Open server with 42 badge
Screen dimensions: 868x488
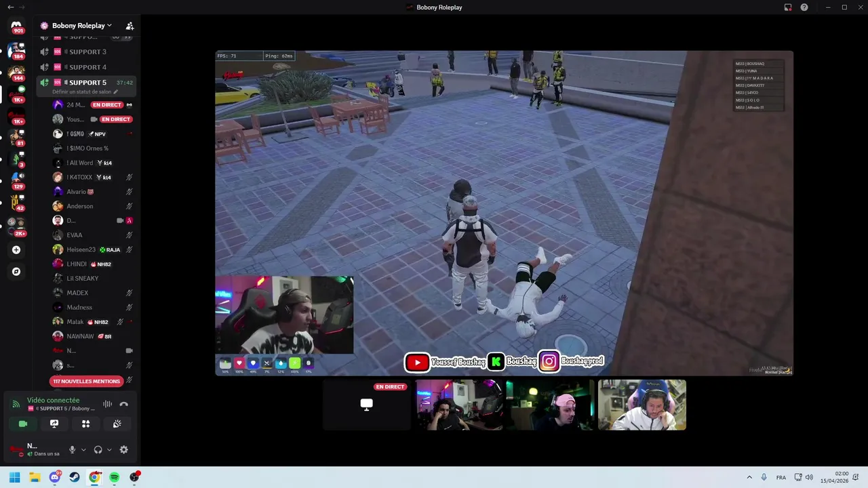coord(16,201)
